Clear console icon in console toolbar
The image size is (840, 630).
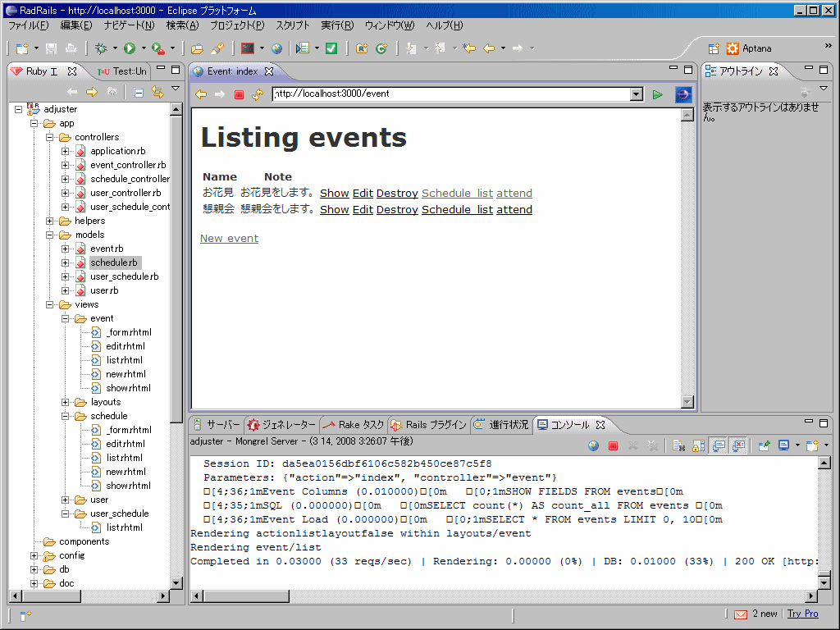(678, 445)
